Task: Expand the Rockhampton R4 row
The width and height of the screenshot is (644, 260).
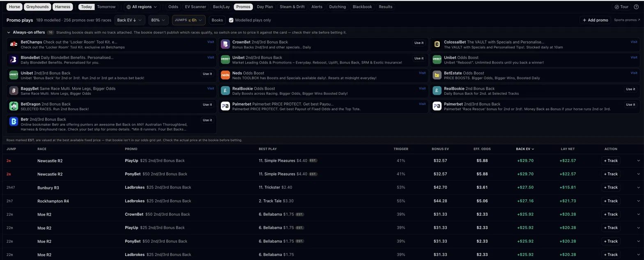Action: 638,201
